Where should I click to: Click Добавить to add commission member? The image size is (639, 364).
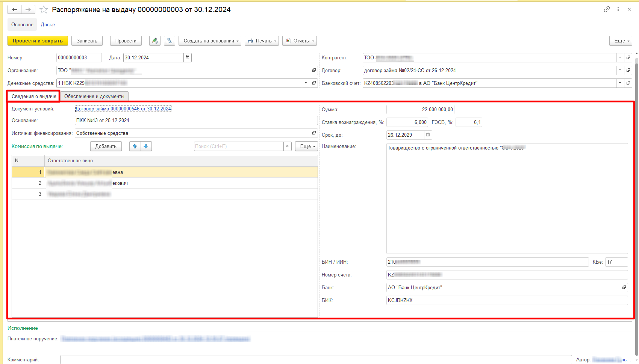pos(106,146)
